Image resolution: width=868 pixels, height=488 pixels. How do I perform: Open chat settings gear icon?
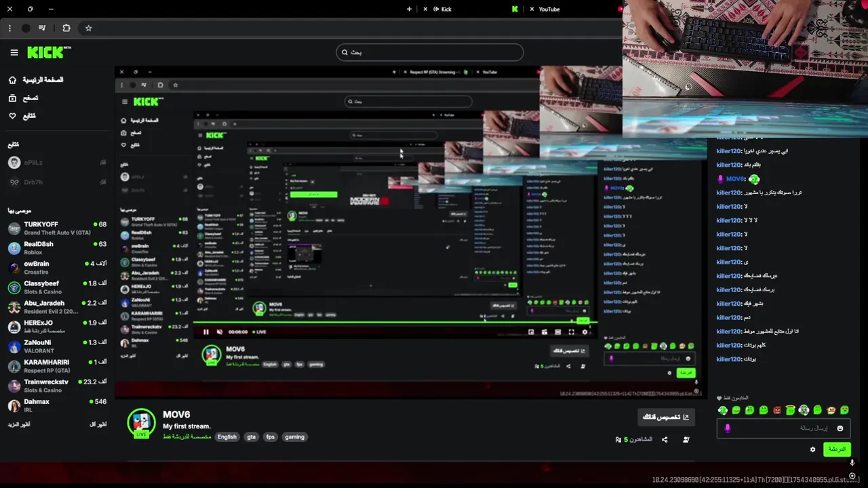813,449
